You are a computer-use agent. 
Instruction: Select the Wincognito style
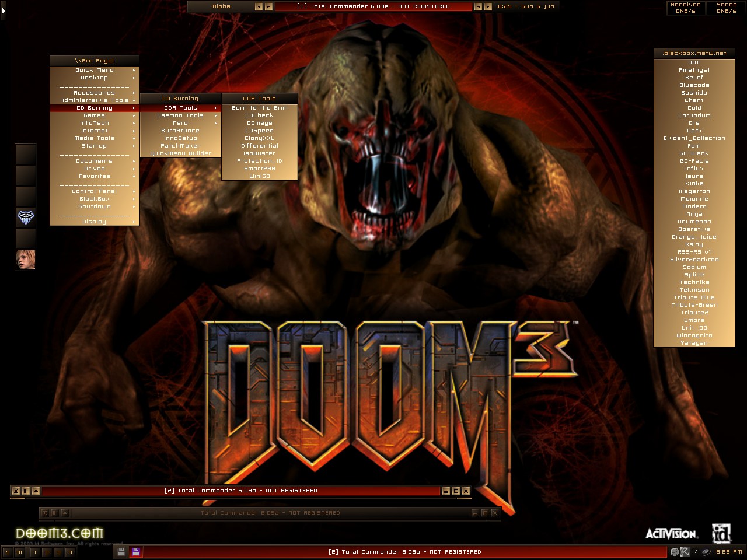point(694,335)
